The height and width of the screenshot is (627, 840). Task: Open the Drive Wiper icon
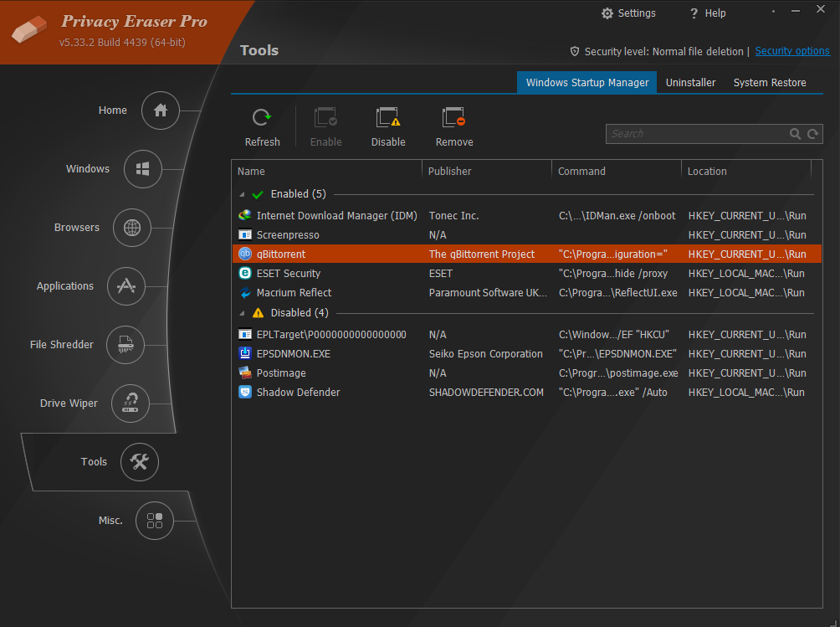click(x=131, y=403)
